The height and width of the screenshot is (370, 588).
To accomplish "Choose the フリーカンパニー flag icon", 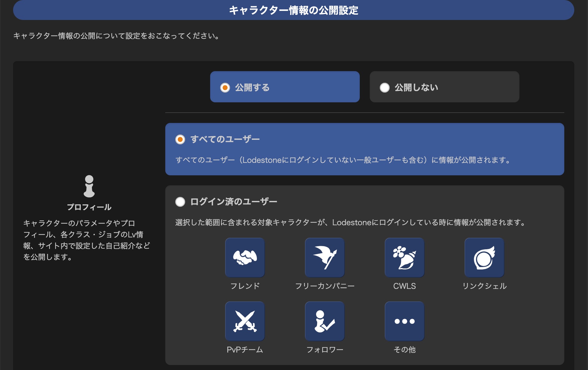I will click(325, 258).
